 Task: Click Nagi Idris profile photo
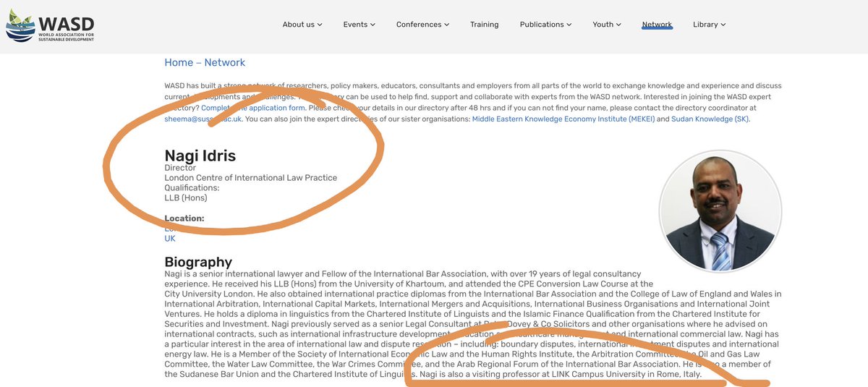(720, 210)
